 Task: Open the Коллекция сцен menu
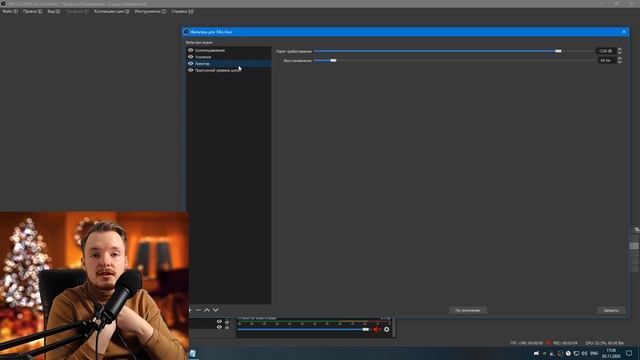tap(112, 11)
